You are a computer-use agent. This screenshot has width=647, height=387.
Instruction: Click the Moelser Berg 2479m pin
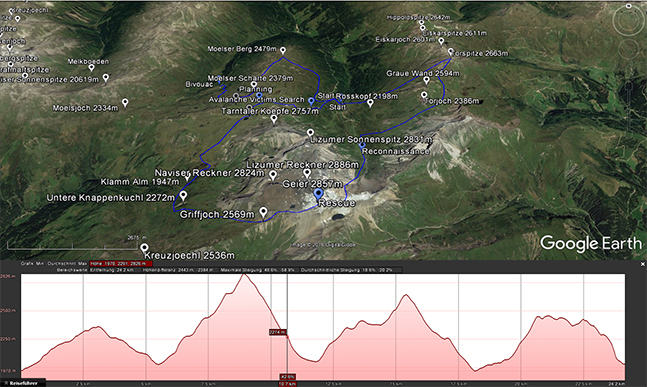click(x=283, y=50)
